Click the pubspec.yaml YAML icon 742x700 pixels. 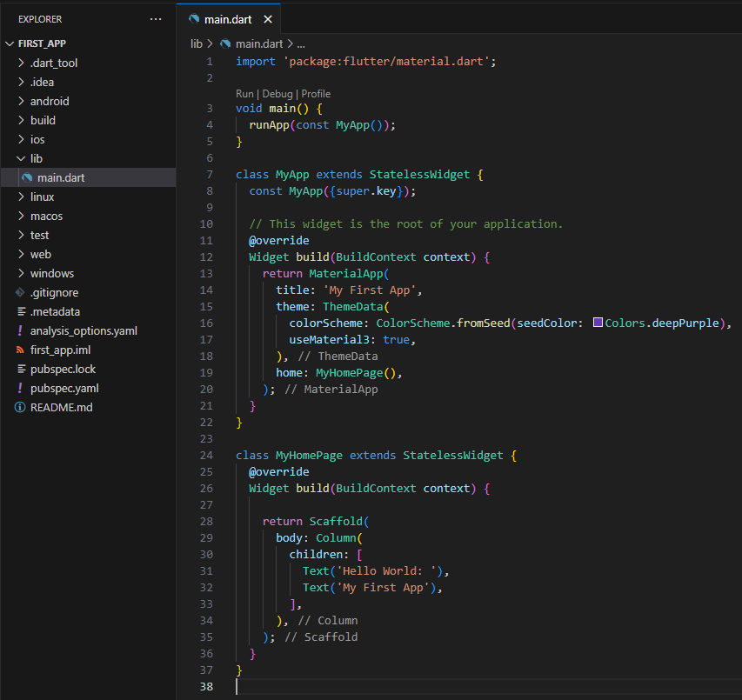pos(20,389)
